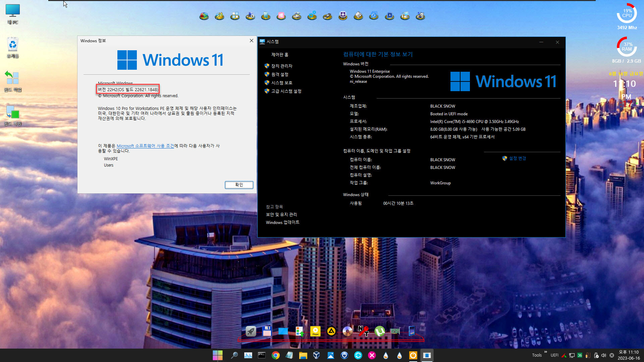Click the Intel Core i5-4690 processor text
The image size is (644, 362).
[x=474, y=122]
